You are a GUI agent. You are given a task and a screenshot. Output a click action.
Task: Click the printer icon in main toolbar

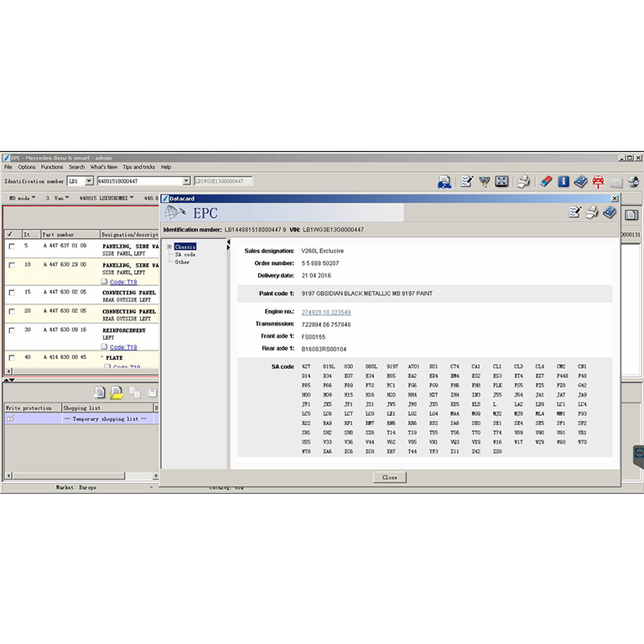(x=523, y=181)
